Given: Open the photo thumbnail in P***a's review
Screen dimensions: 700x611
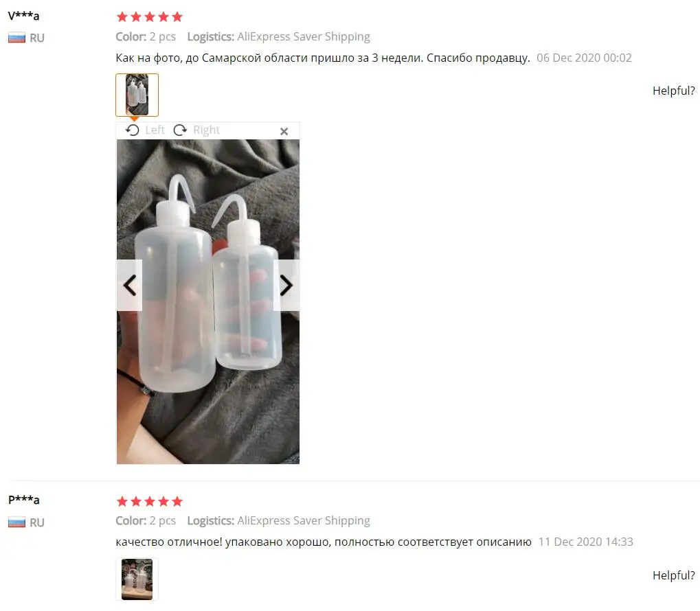Looking at the screenshot, I should [137, 579].
